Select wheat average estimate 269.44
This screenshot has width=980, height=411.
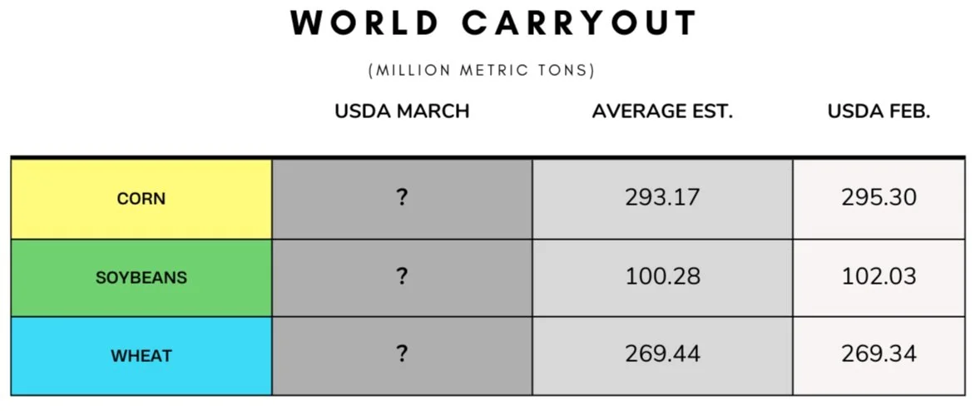point(662,354)
